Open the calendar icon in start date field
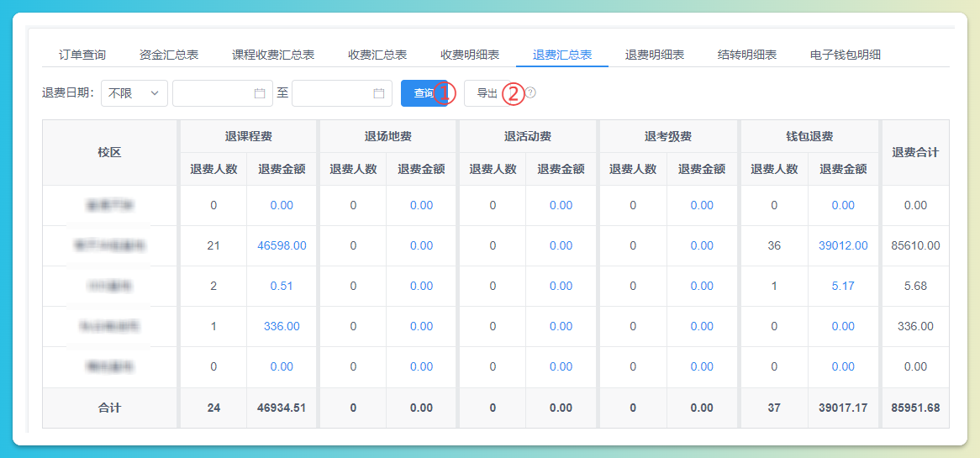Screen dimensions: 980x458 coord(260,93)
